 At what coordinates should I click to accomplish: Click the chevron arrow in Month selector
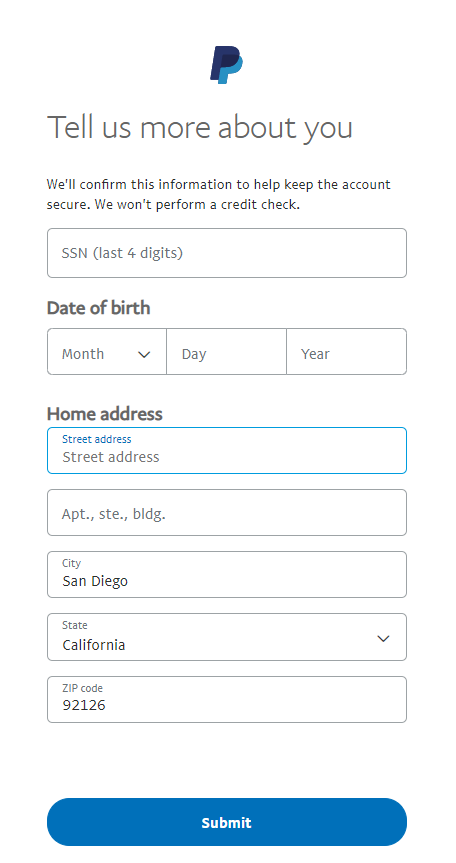click(144, 354)
